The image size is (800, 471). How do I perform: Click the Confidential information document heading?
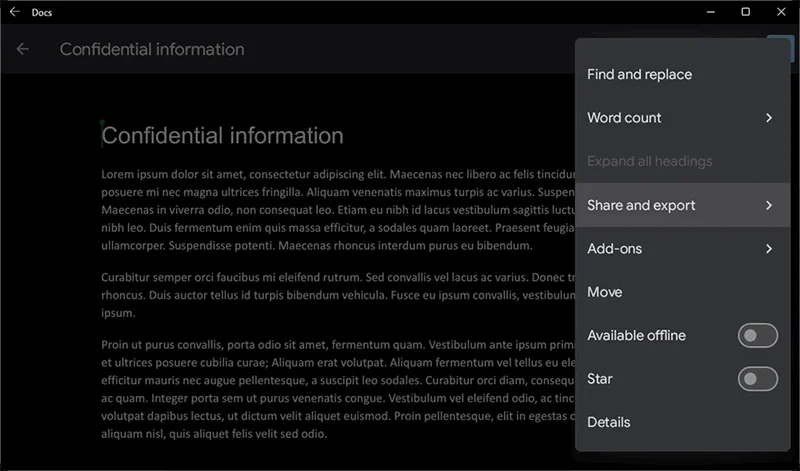click(x=222, y=135)
